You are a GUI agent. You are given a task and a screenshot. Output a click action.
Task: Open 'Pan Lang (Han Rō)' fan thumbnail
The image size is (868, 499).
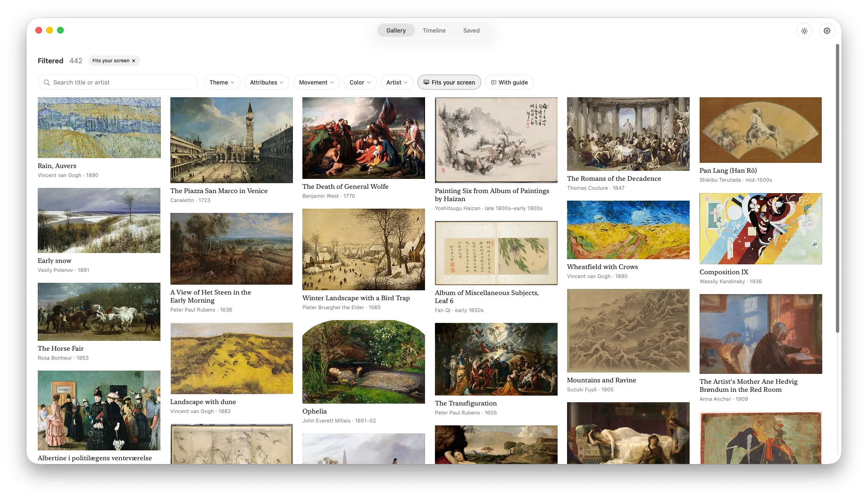(x=760, y=130)
